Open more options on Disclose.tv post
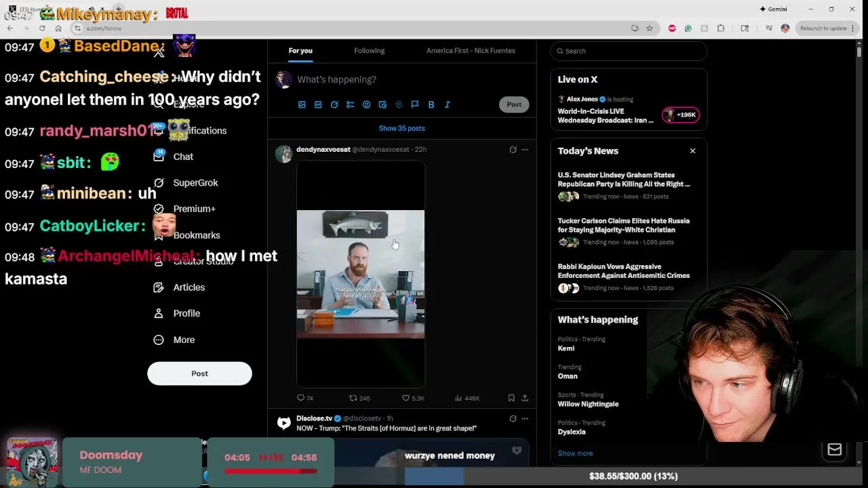The height and width of the screenshot is (488, 868). pos(525,419)
